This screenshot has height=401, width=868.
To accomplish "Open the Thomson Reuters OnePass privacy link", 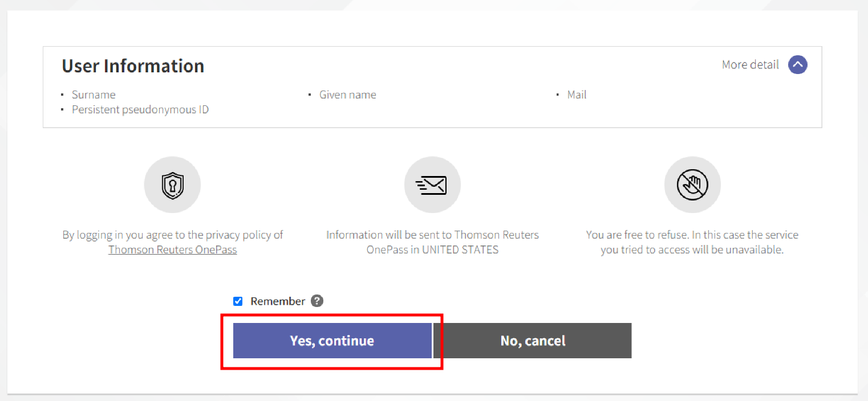I will click(172, 250).
